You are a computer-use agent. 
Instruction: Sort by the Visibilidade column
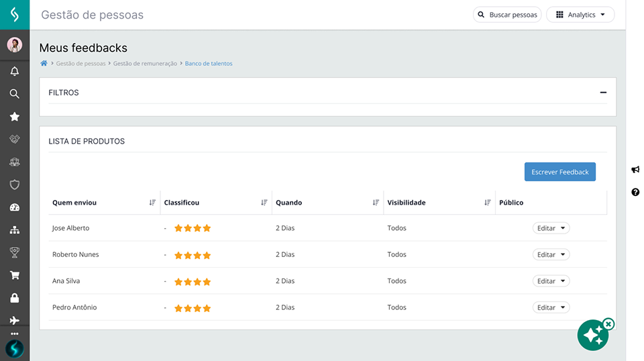(x=487, y=203)
